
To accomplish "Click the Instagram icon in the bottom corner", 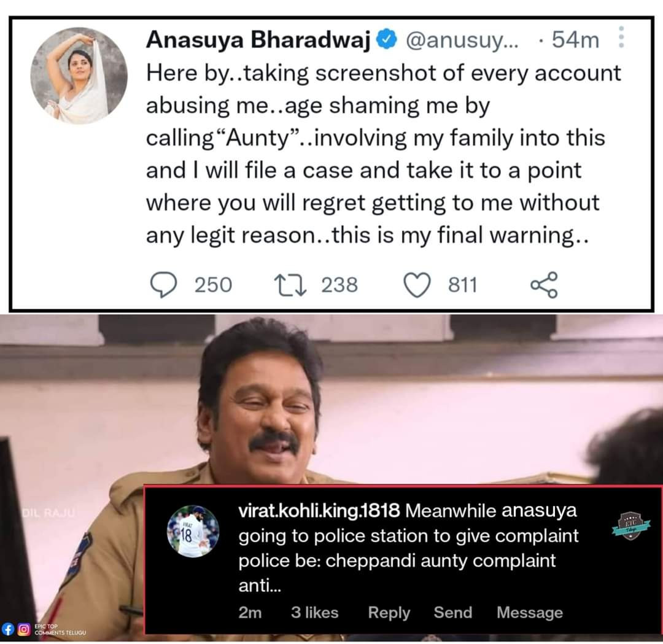I will [24, 629].
